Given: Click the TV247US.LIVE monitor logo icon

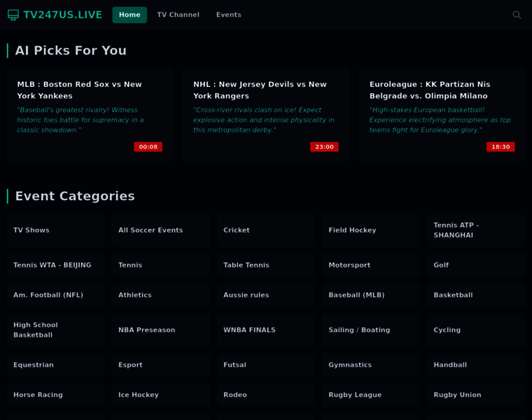Looking at the screenshot, I should [x=13, y=15].
